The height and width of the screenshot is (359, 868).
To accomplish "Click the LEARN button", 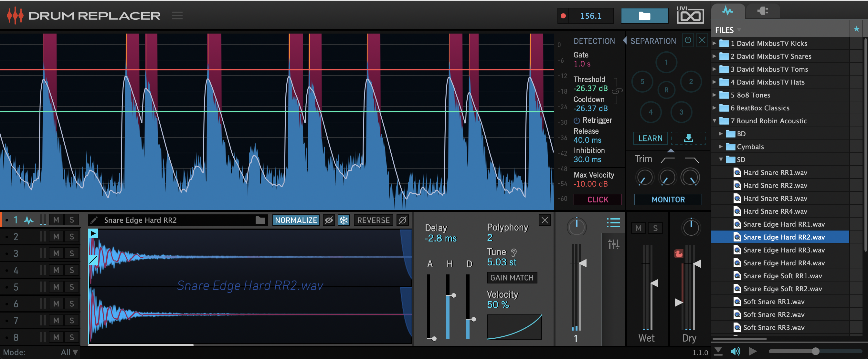I will (650, 138).
